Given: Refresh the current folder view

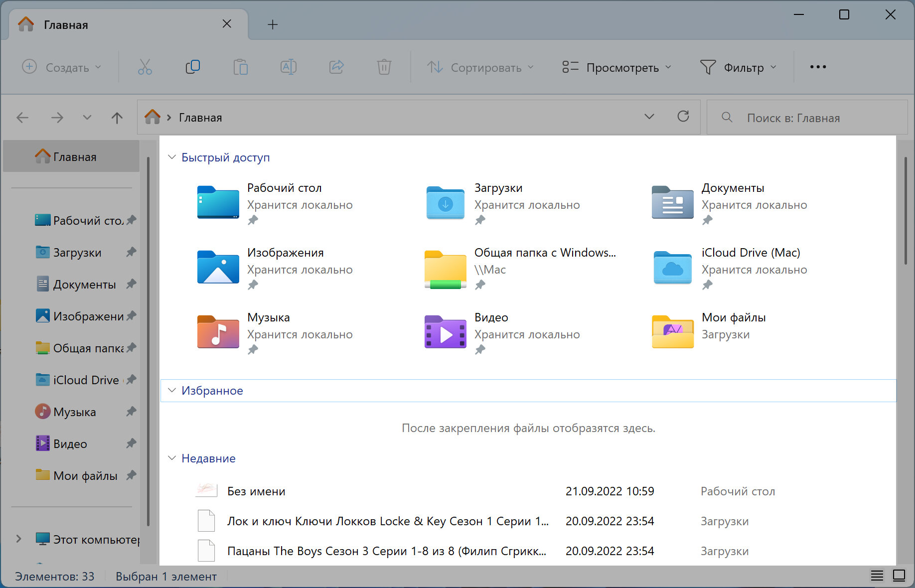Looking at the screenshot, I should click(x=683, y=117).
